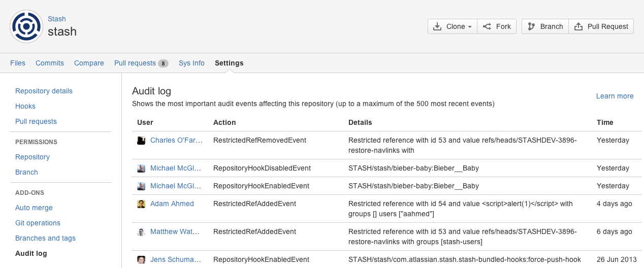Open Branch permissions link
This screenshot has width=644, height=268.
pos(26,172)
